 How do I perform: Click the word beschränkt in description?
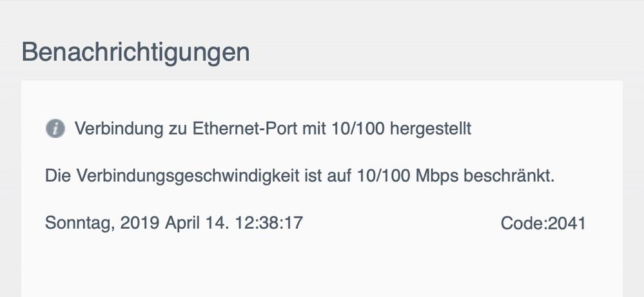[x=509, y=176]
